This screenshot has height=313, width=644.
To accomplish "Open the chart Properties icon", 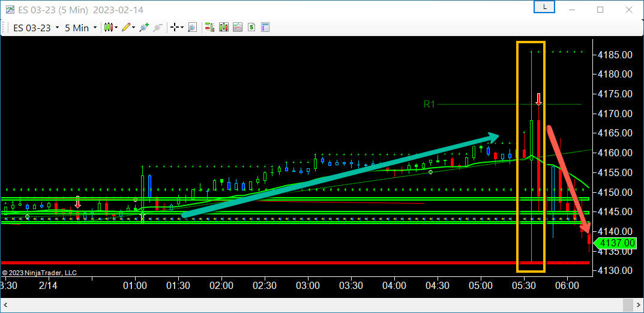I will [x=265, y=28].
